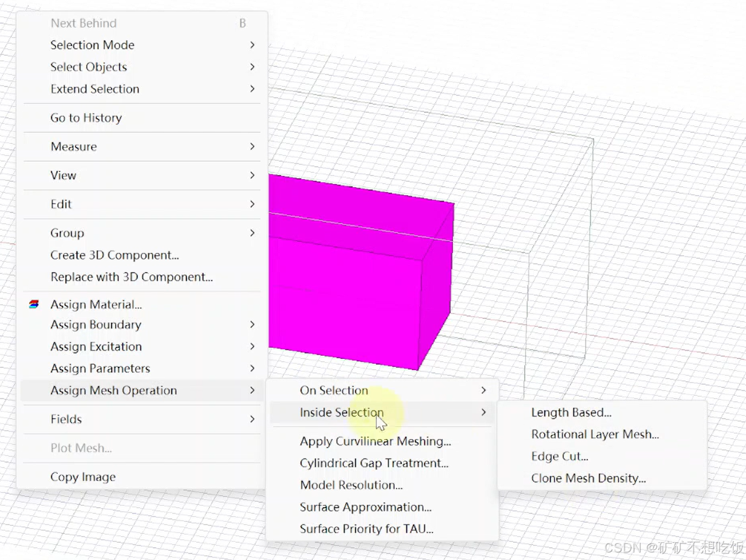Choose Apply Curvilinear Meshing

click(x=382, y=441)
